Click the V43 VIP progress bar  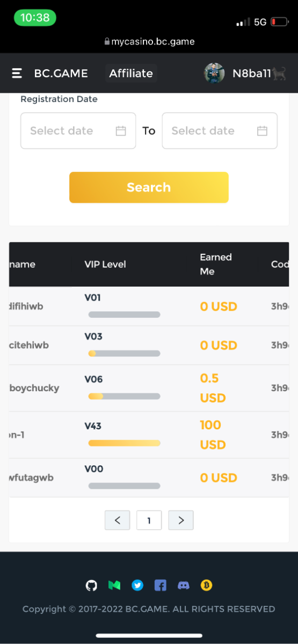click(124, 443)
